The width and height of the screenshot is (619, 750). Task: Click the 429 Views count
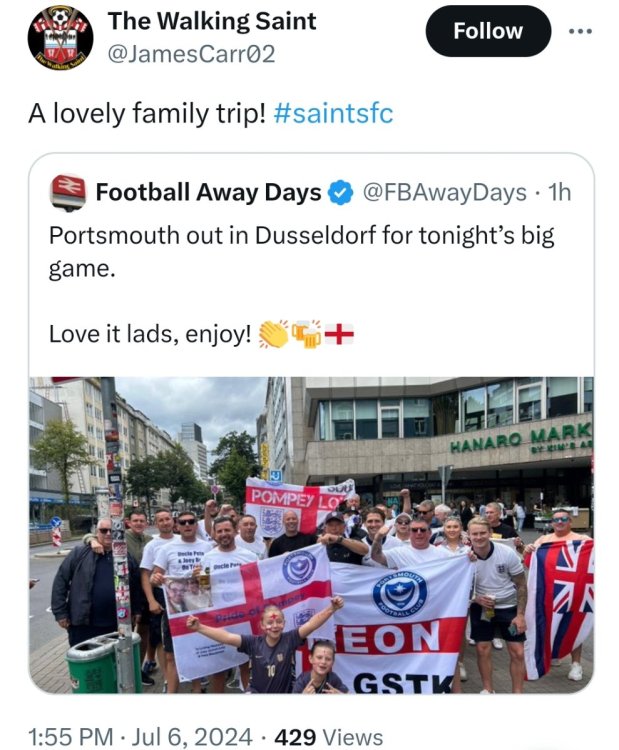point(329,737)
